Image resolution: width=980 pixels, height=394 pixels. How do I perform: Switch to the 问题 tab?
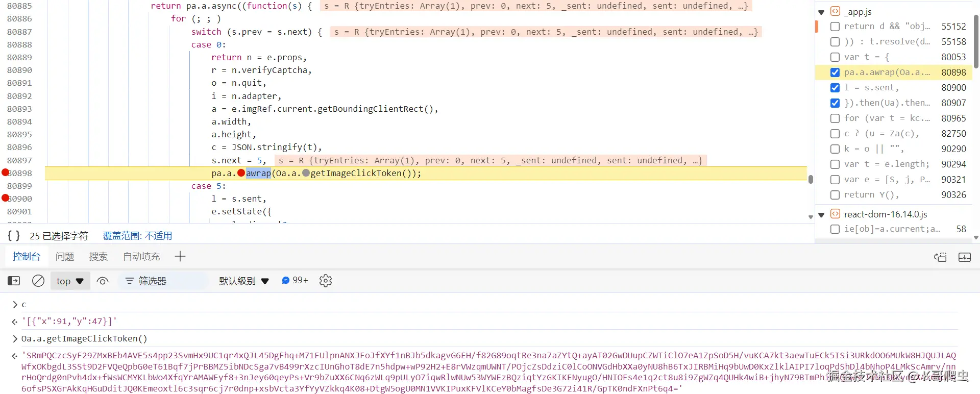65,256
